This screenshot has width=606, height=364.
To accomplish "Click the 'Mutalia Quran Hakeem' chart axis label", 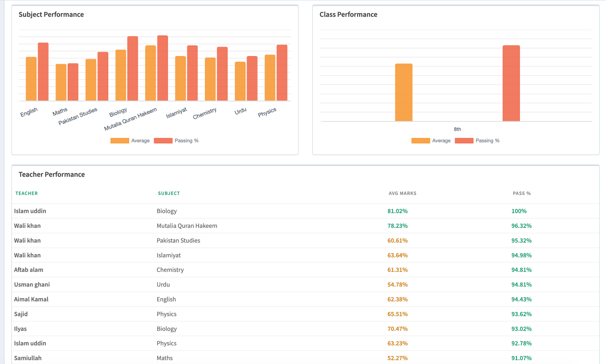I will [131, 119].
